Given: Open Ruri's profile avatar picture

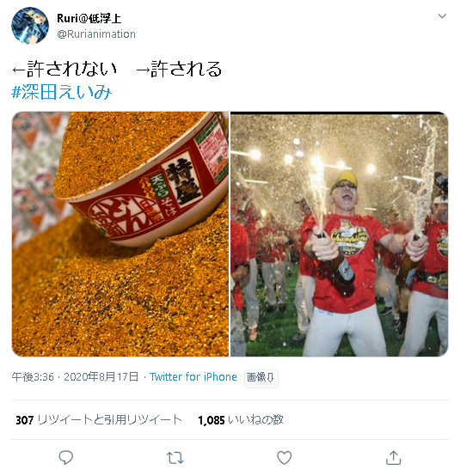Looking at the screenshot, I should [30, 26].
